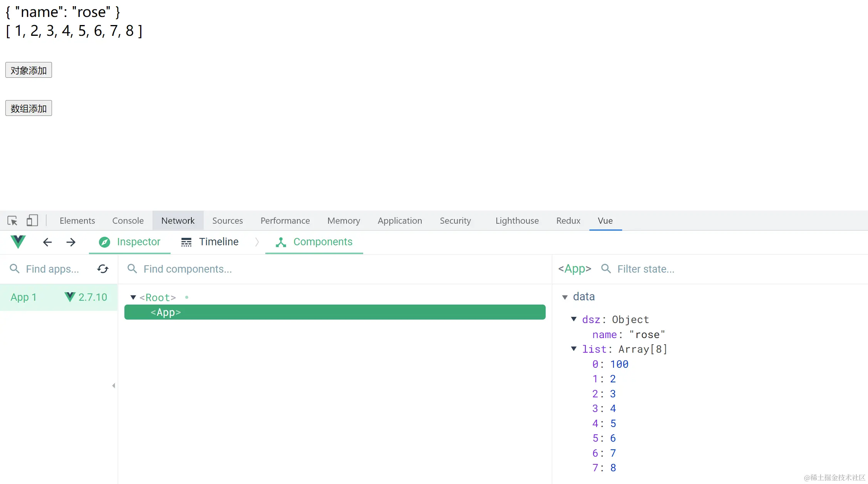868x484 pixels.
Task: Collapse the data section
Action: tap(565, 297)
